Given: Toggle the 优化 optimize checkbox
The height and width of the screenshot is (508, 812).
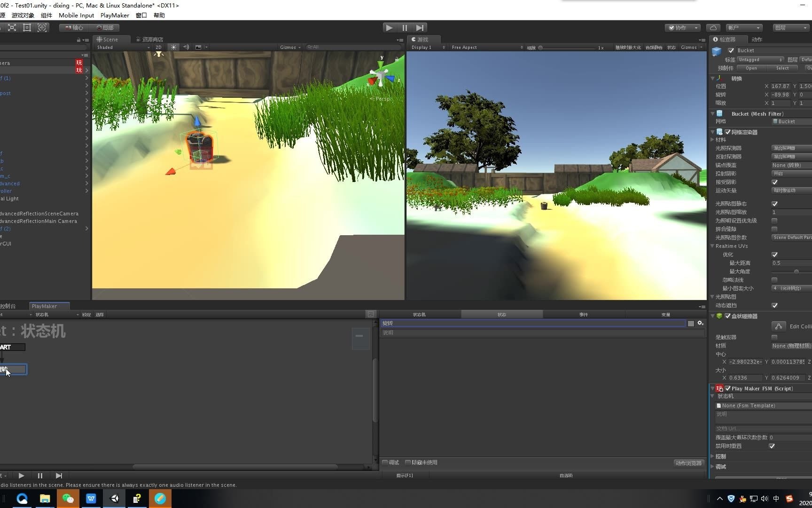Looking at the screenshot, I should pos(774,254).
